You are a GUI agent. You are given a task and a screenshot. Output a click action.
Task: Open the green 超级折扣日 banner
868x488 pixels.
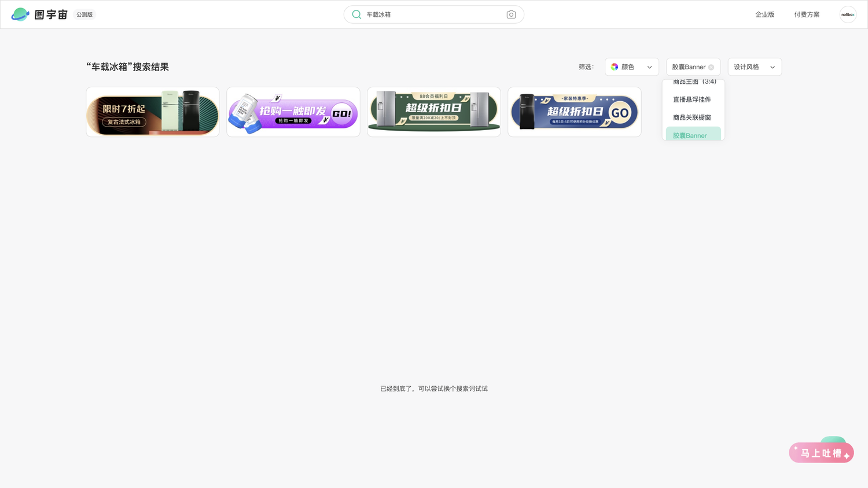tap(434, 112)
